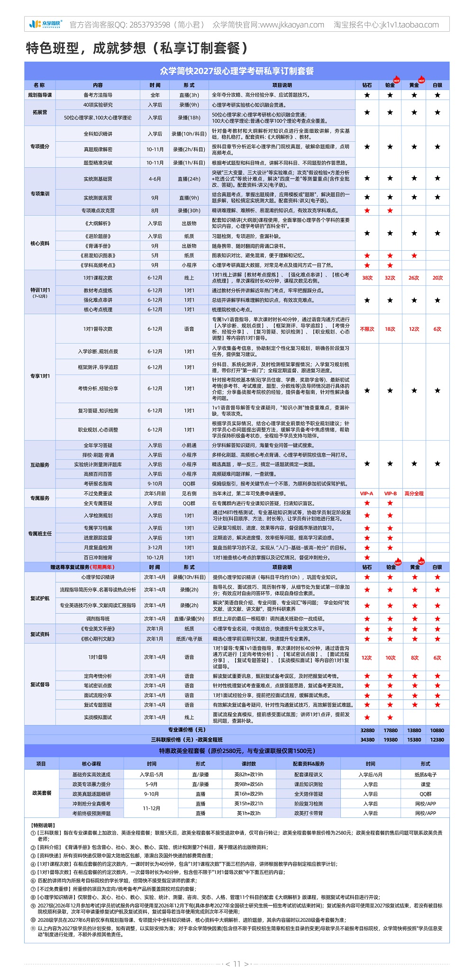Click the 32880 price for 钻石
Screen dimensions: 474x980
tap(367, 730)
